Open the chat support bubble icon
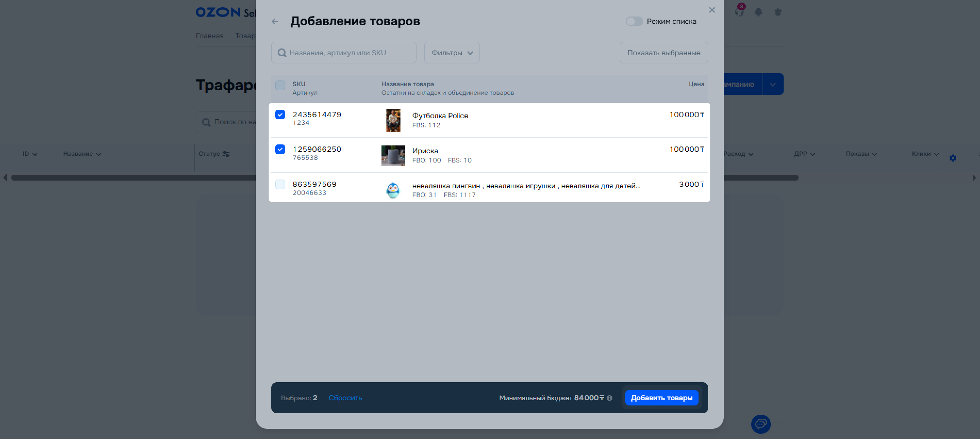Viewport: 980px width, 439px height. [x=760, y=424]
